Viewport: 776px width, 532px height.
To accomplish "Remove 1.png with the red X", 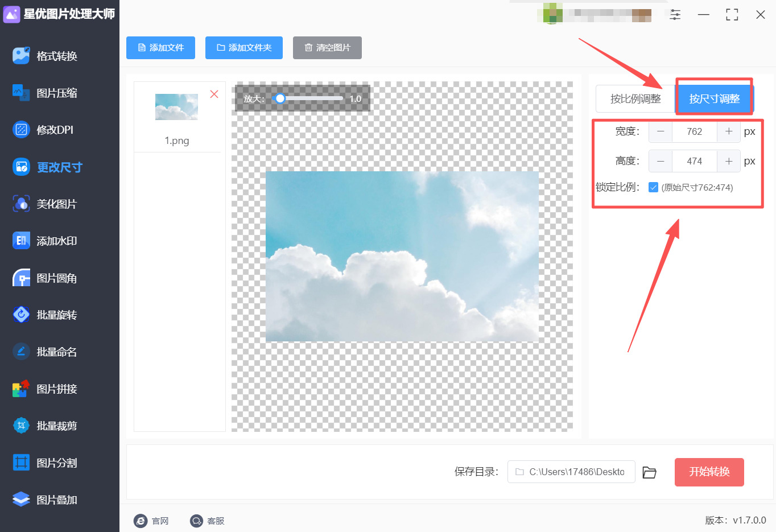I will coord(214,94).
